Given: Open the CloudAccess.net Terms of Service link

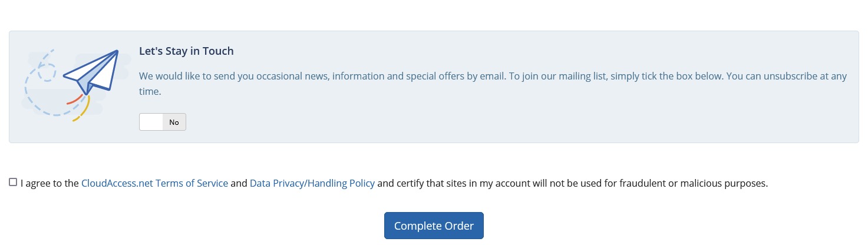Looking at the screenshot, I should click(154, 183).
